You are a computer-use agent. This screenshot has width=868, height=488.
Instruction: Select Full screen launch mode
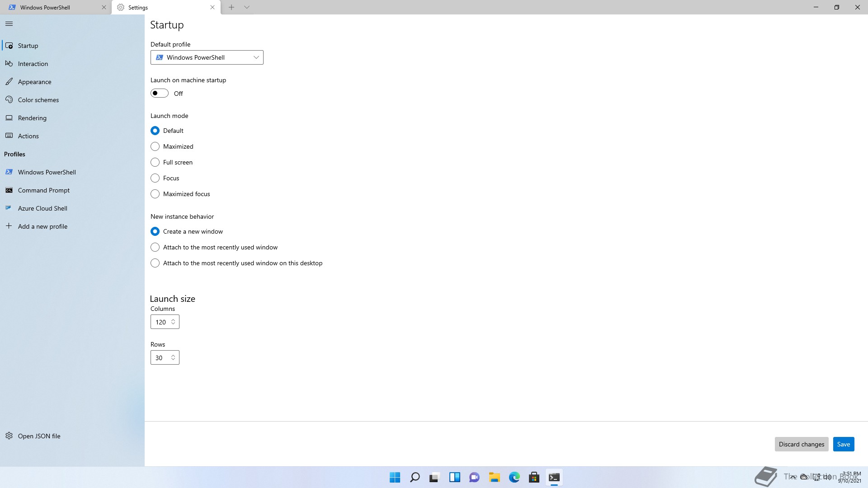[x=155, y=162]
